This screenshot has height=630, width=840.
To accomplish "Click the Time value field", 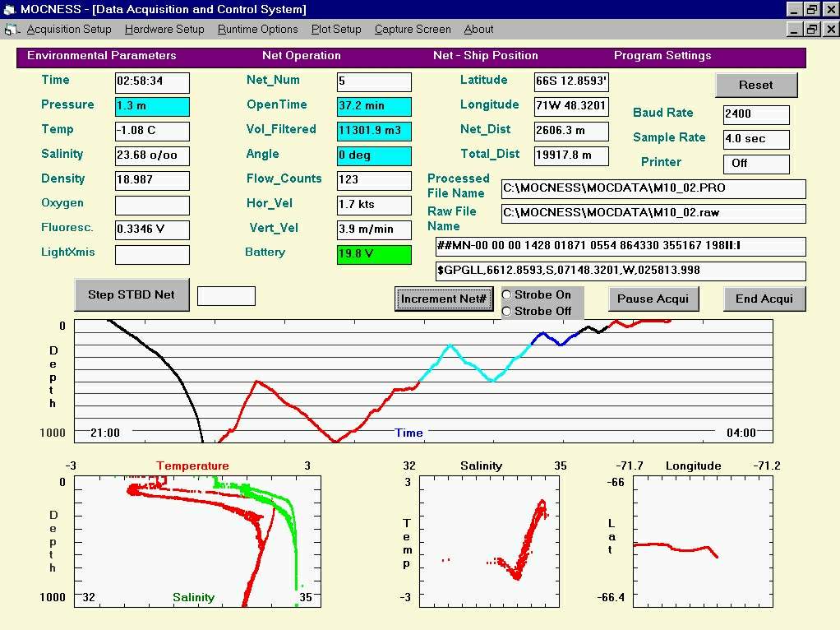I will pyautogui.click(x=152, y=82).
